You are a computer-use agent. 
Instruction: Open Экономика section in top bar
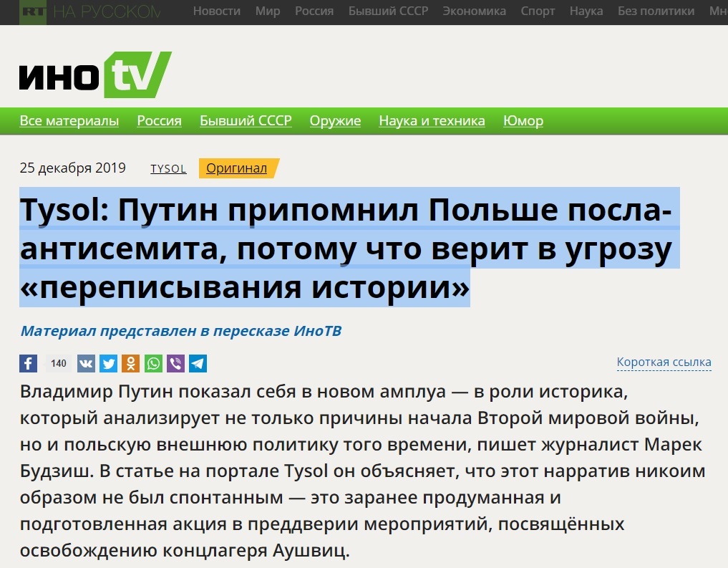tap(474, 11)
